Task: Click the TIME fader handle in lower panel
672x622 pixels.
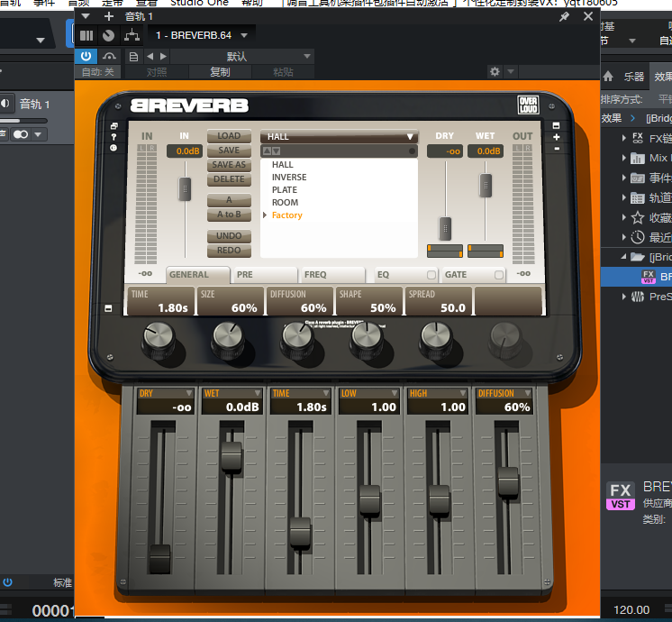Action: 300,532
